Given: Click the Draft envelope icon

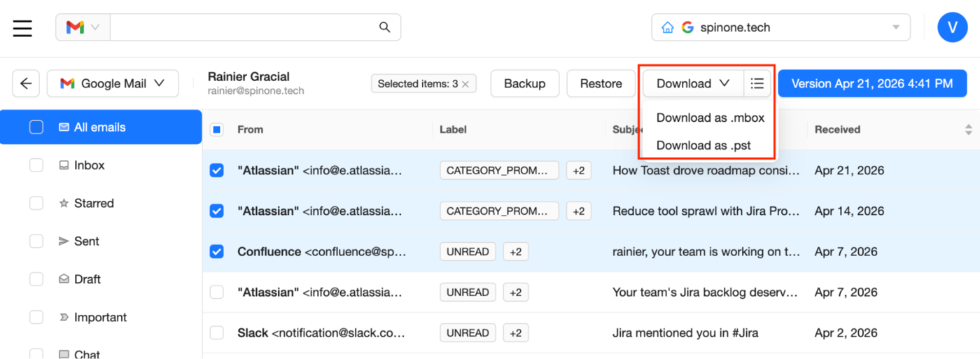Looking at the screenshot, I should pos(64,279).
